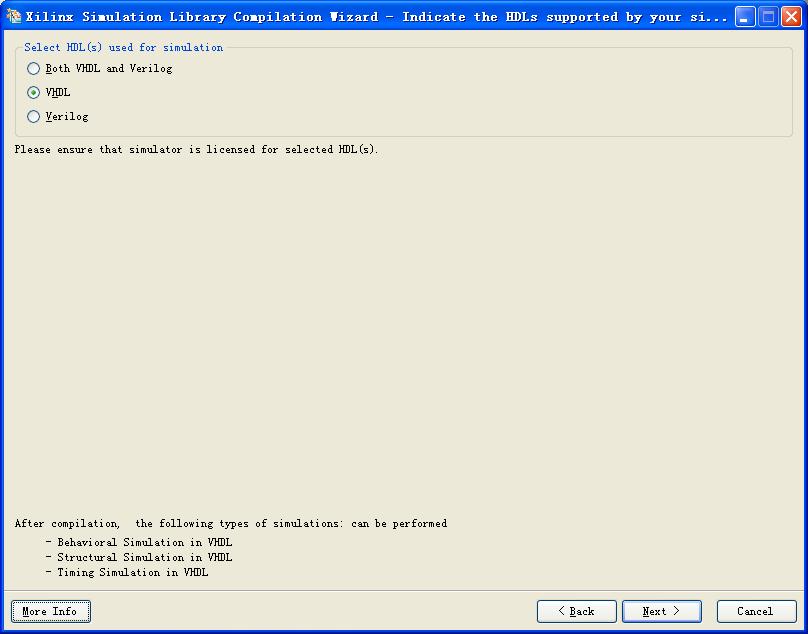Click the 'Please ensure that simulator is licensed' text

click(196, 149)
